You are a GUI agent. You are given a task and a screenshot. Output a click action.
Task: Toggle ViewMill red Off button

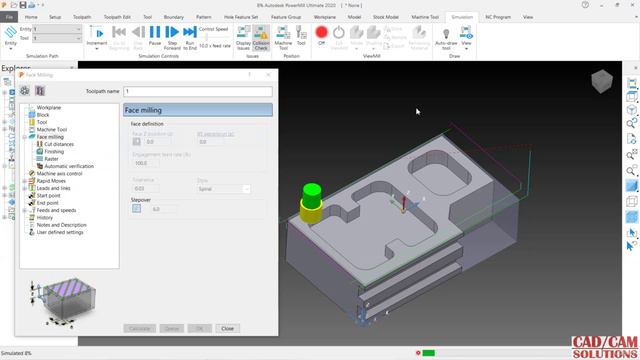click(321, 35)
